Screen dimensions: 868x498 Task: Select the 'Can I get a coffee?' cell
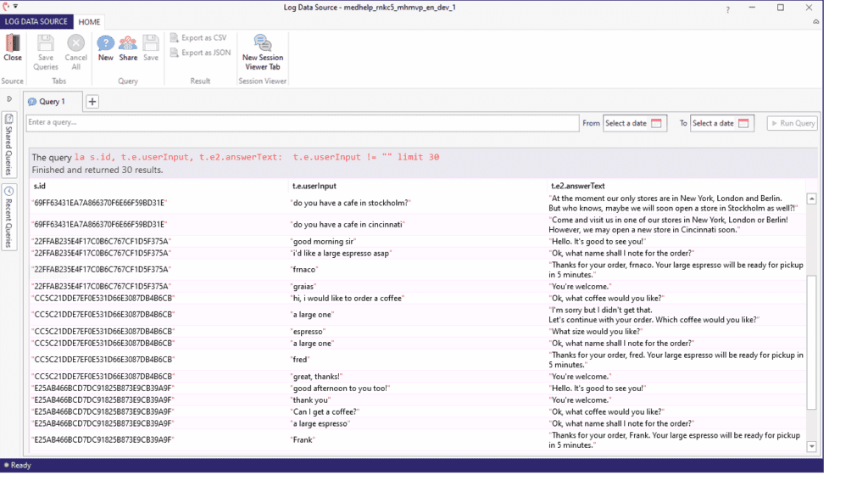pos(325,411)
